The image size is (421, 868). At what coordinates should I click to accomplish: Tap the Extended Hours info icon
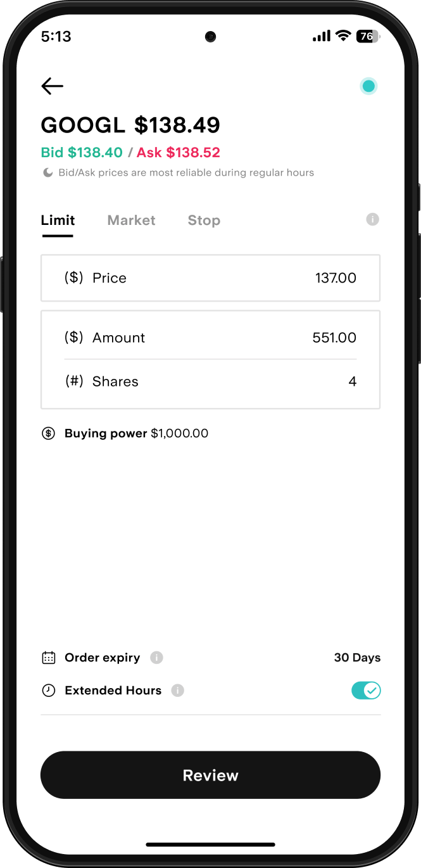tap(178, 691)
